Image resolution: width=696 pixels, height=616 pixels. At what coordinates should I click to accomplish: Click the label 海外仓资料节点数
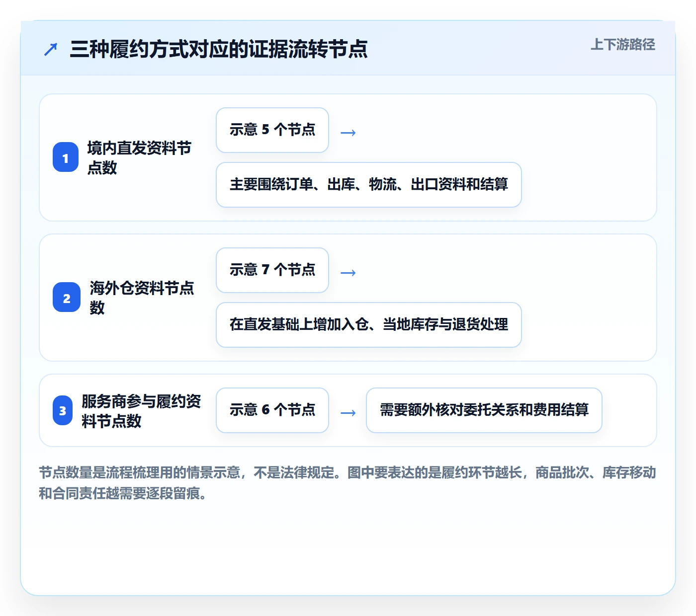point(142,298)
